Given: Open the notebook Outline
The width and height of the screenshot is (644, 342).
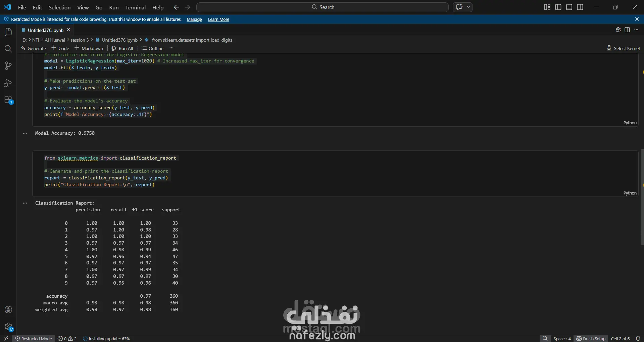Looking at the screenshot, I should pos(152,48).
